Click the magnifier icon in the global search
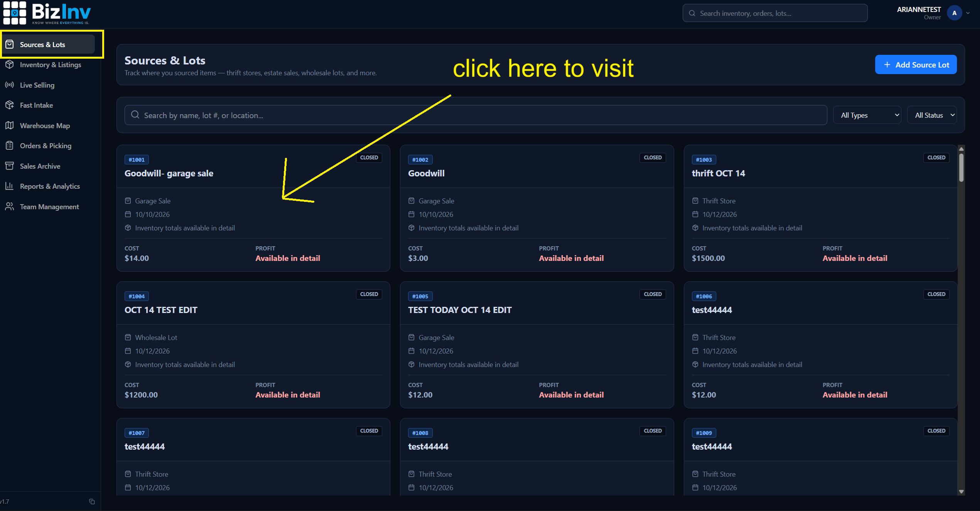Screen dimensions: 980x511 pos(692,13)
